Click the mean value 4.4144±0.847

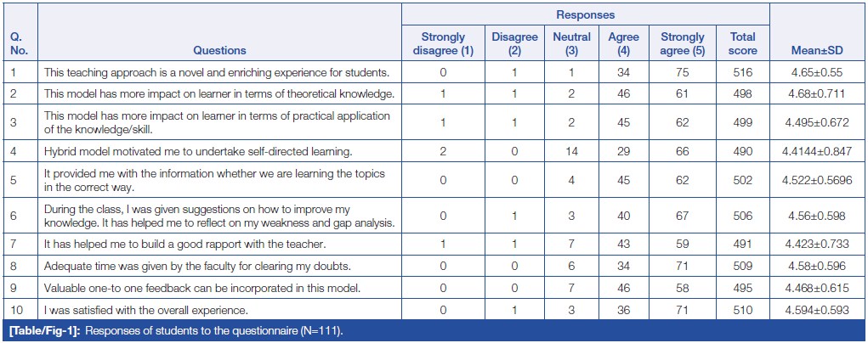pos(817,151)
